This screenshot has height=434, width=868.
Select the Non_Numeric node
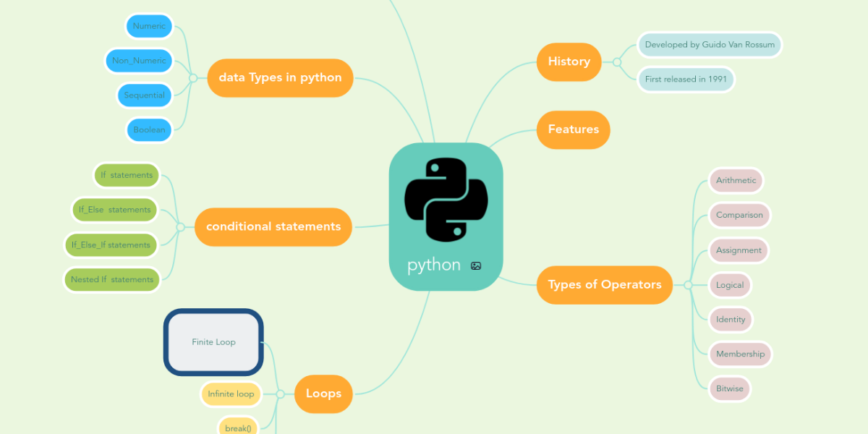click(139, 61)
